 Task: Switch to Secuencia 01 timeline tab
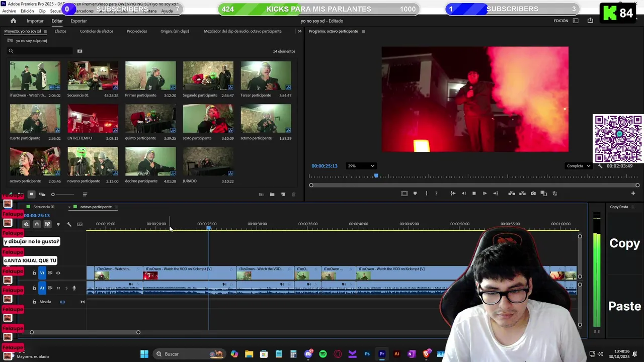point(44,207)
